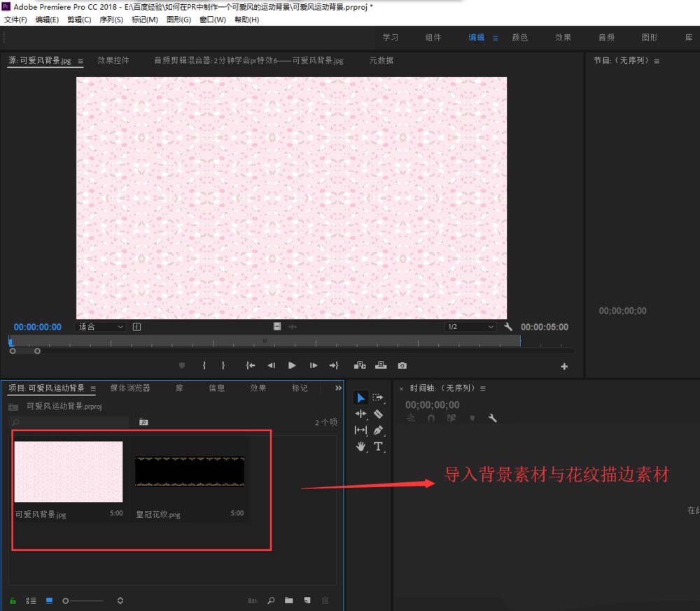This screenshot has height=611, width=700.
Task: Open the button editor plus icon
Action: 564,367
